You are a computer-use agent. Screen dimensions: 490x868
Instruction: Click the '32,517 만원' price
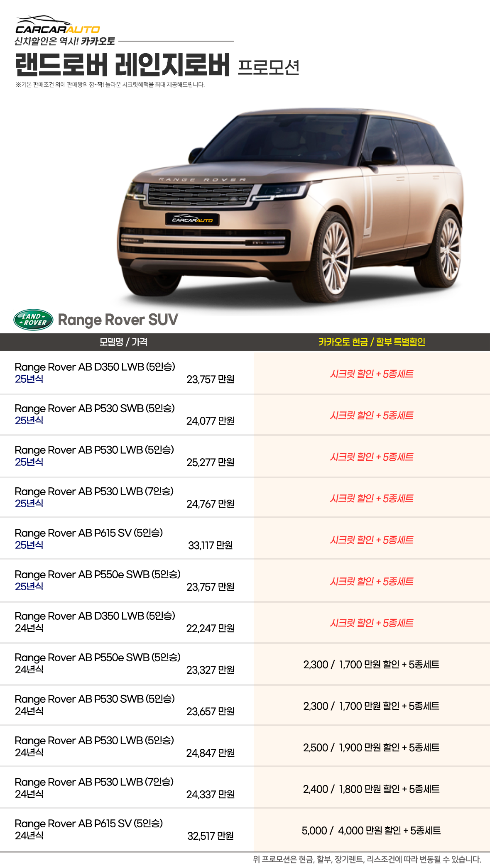tap(211, 836)
